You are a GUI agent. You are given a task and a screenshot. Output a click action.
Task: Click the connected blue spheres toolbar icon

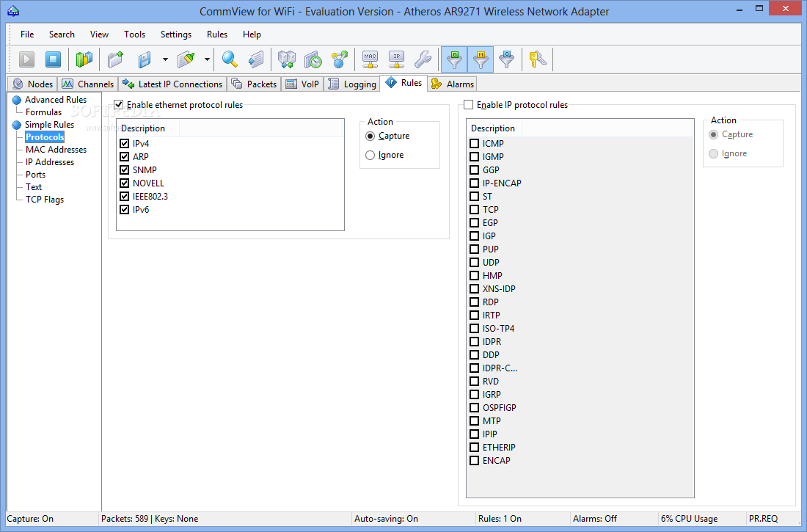tap(339, 59)
